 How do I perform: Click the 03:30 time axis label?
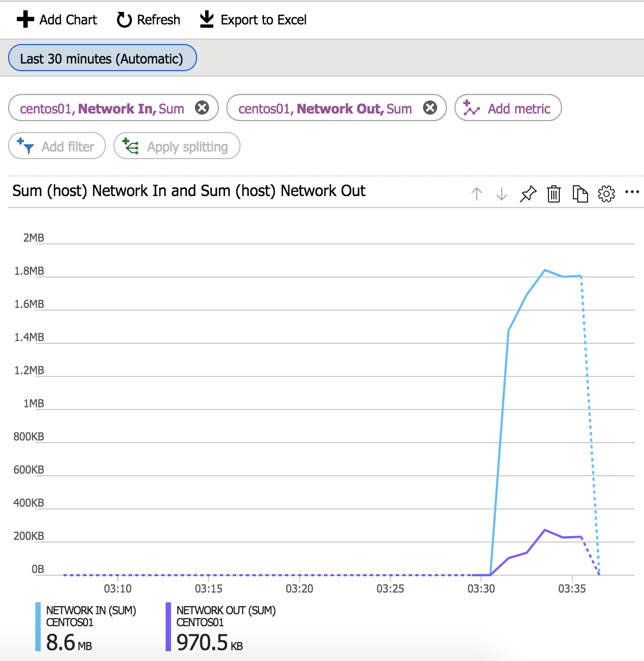coord(481,589)
